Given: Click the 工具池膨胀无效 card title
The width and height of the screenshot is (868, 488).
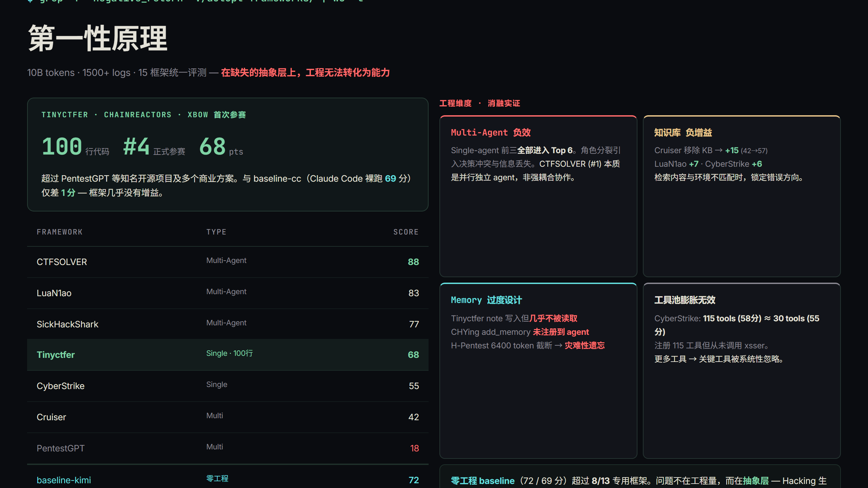Looking at the screenshot, I should tap(685, 300).
